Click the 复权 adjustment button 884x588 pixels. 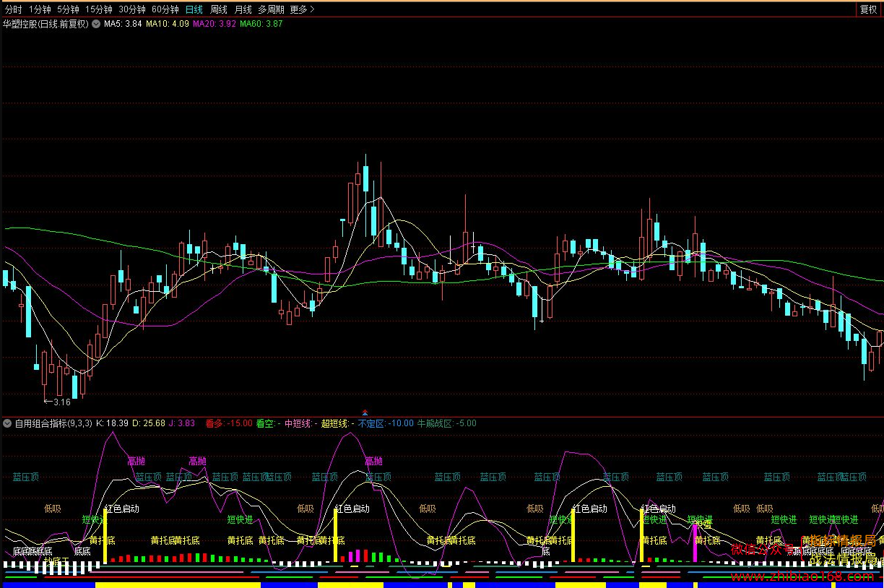868,9
